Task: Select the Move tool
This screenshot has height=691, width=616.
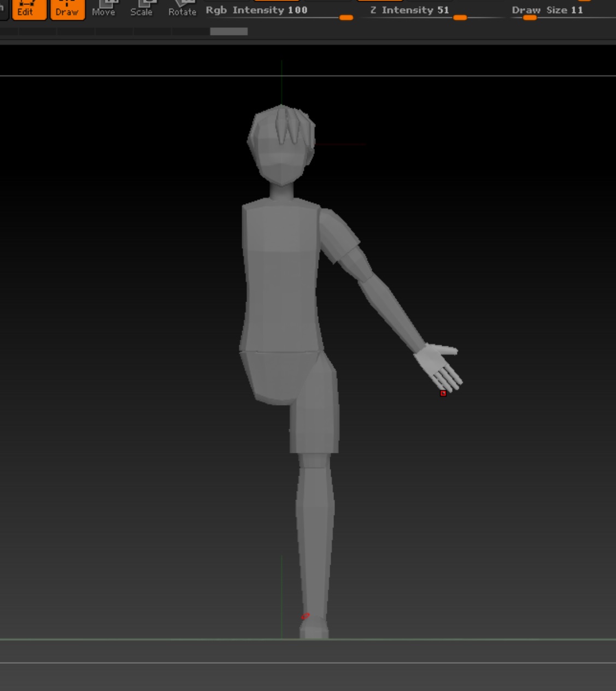Action: pos(103,9)
